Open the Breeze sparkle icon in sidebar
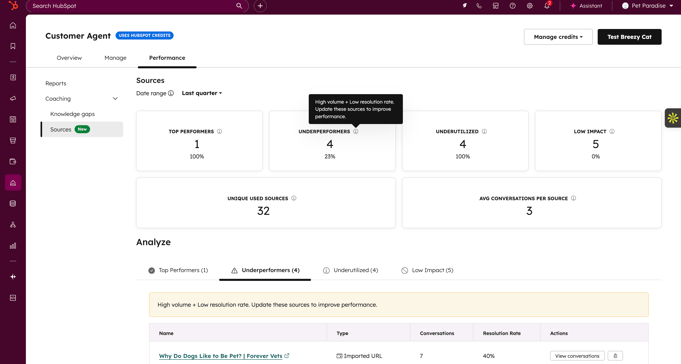 pos(13,277)
